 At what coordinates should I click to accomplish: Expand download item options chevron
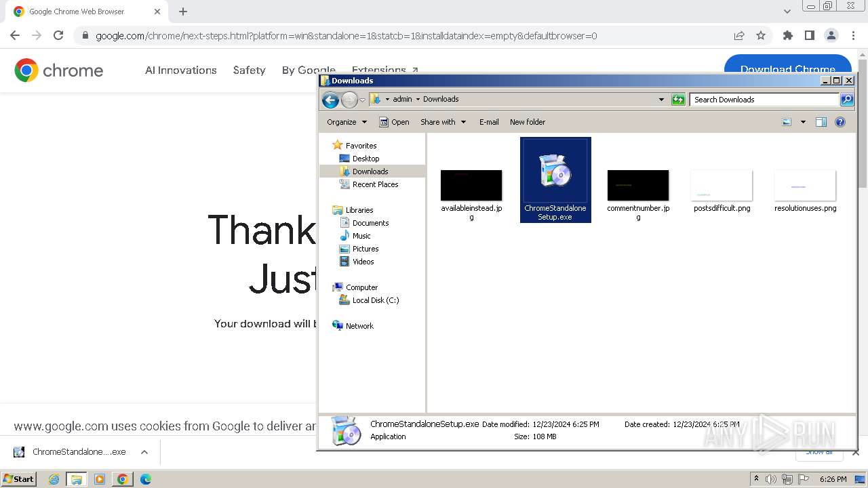pos(144,452)
